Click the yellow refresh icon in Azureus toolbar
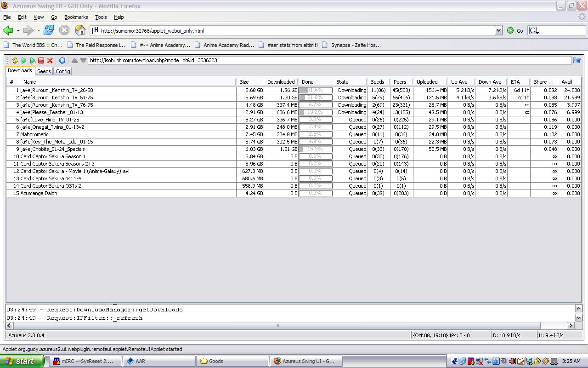 point(15,60)
